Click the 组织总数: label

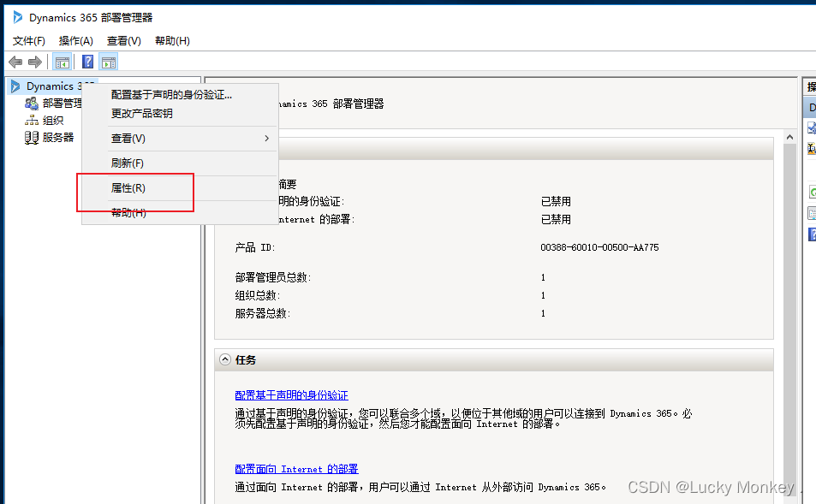coord(258,295)
